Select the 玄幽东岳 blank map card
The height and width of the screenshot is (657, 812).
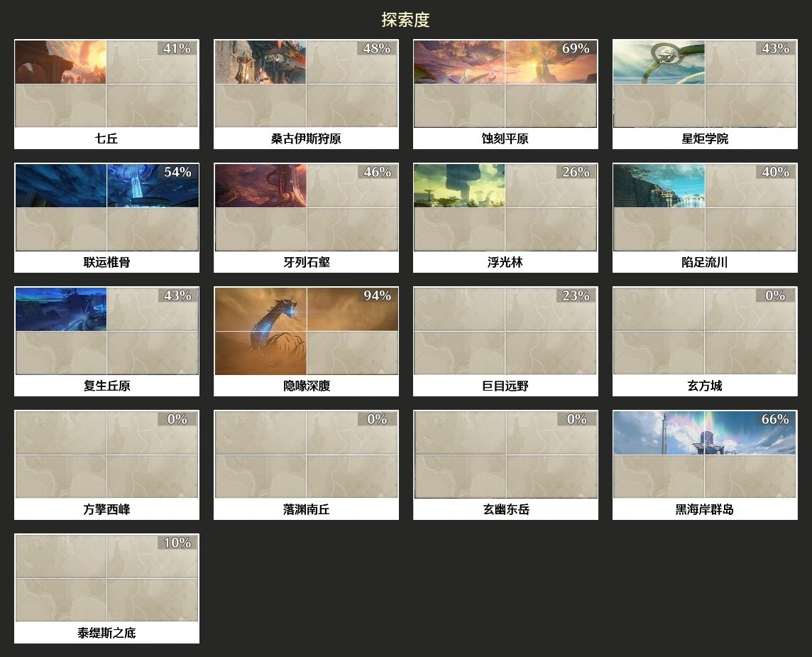(x=505, y=455)
